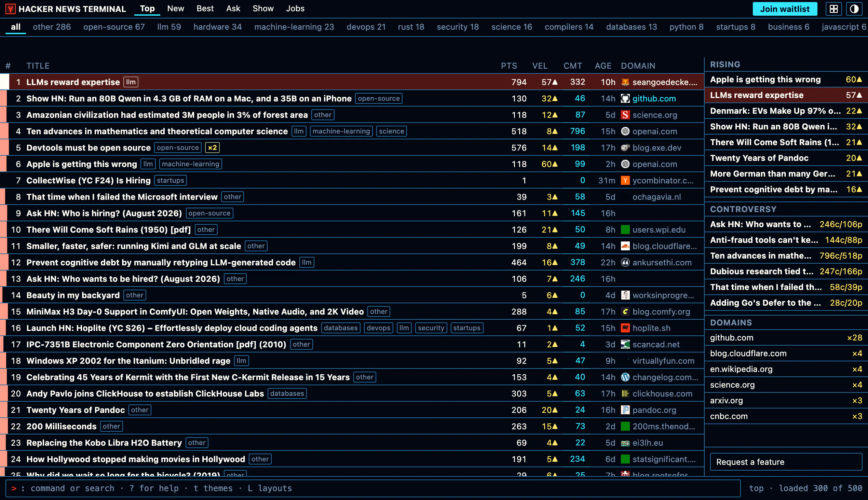
Task: Filter stories by 'rust 18'
Action: [411, 27]
